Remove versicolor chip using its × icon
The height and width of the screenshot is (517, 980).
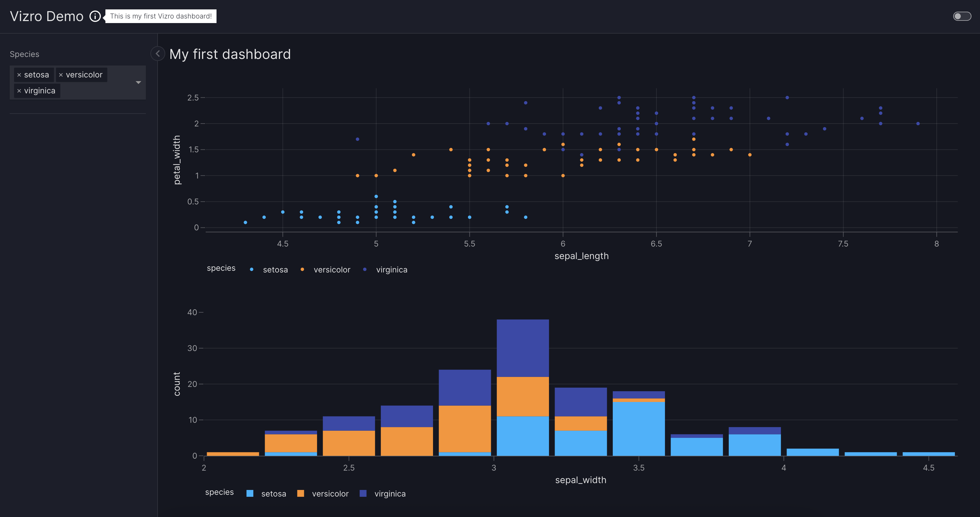click(x=61, y=75)
